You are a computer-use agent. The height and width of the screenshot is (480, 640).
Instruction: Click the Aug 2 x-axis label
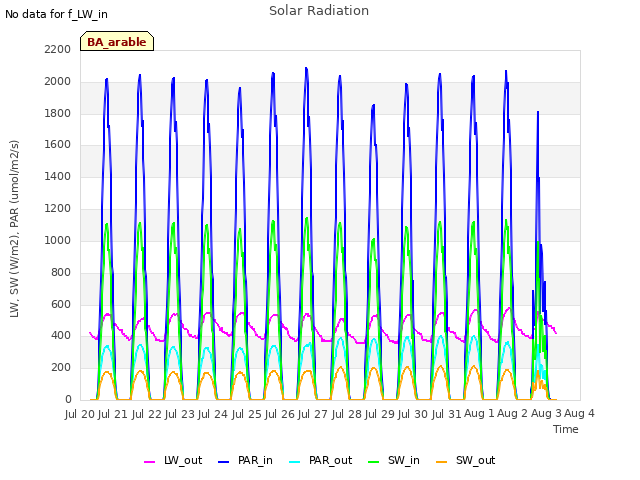(513, 414)
